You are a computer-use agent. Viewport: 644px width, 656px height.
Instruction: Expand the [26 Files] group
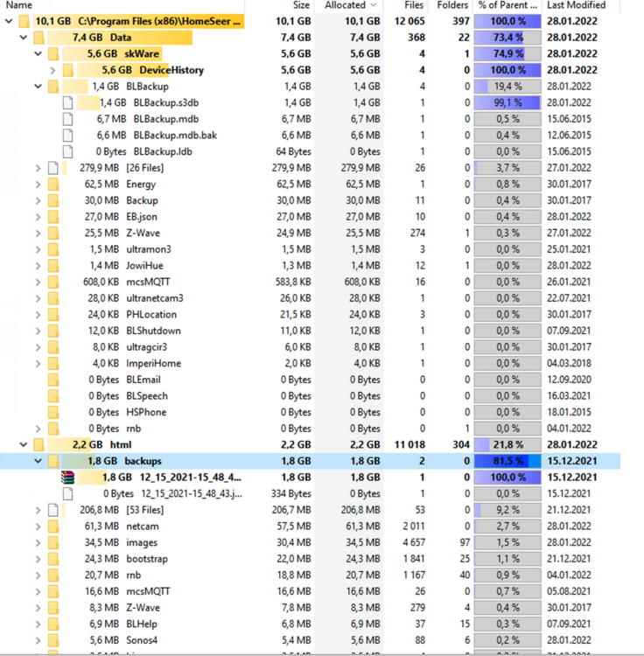pos(38,168)
